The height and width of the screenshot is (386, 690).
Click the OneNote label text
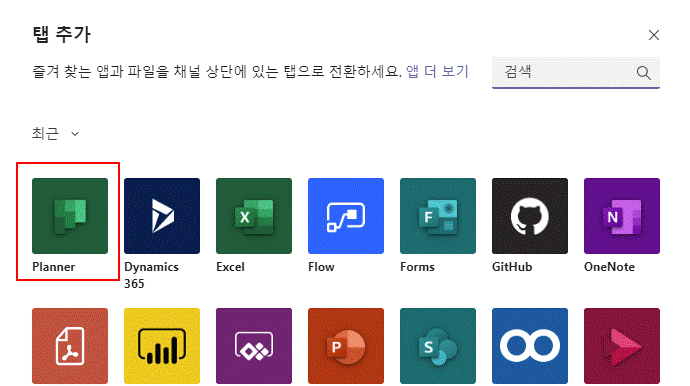tap(609, 267)
